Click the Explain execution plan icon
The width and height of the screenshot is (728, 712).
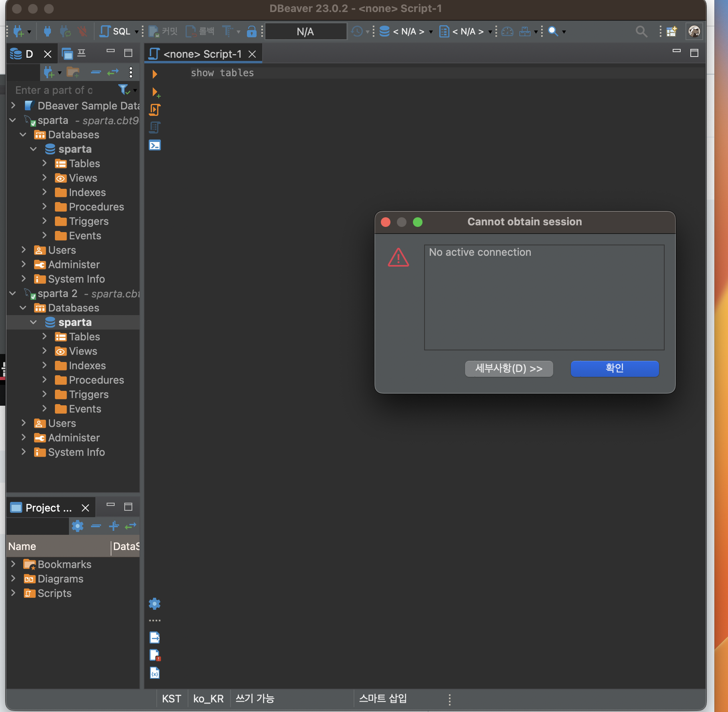tap(155, 127)
